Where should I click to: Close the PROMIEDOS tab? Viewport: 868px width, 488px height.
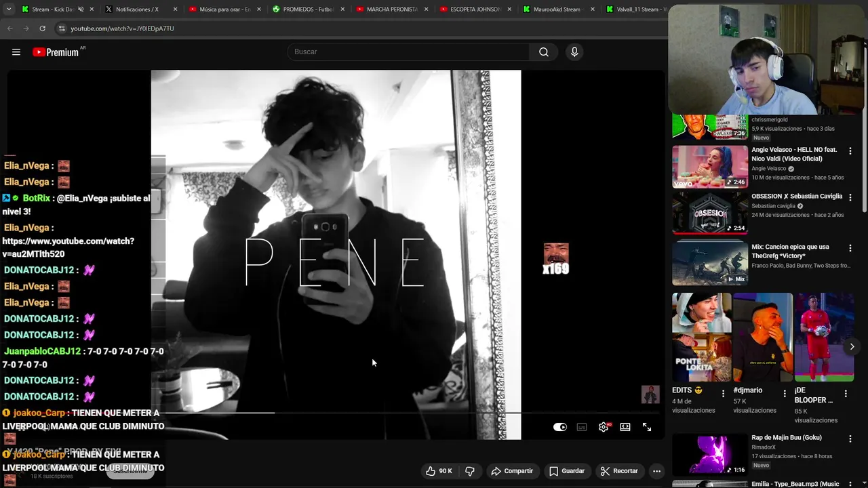tap(342, 9)
